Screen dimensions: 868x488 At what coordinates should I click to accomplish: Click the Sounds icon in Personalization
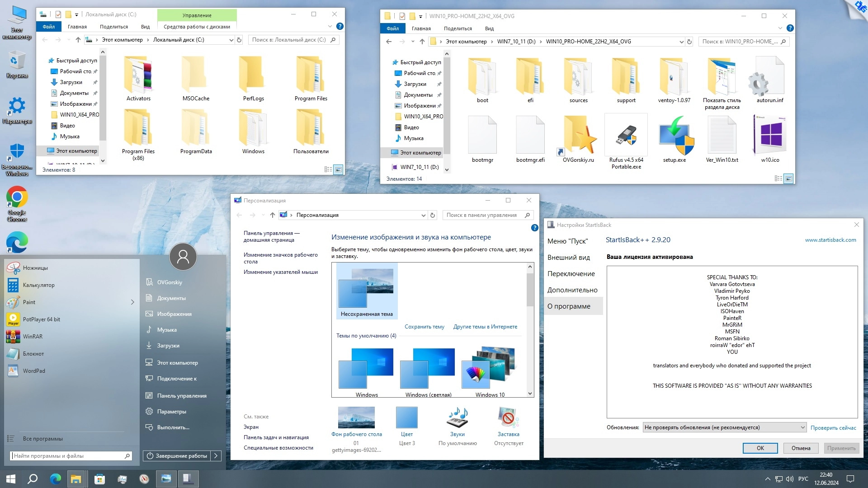pos(457,418)
